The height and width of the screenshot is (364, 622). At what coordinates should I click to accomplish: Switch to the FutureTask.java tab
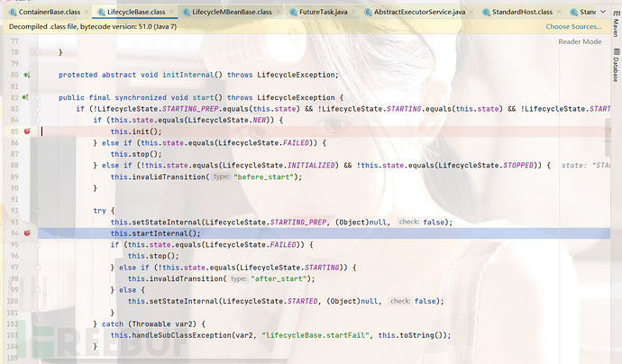click(x=324, y=12)
